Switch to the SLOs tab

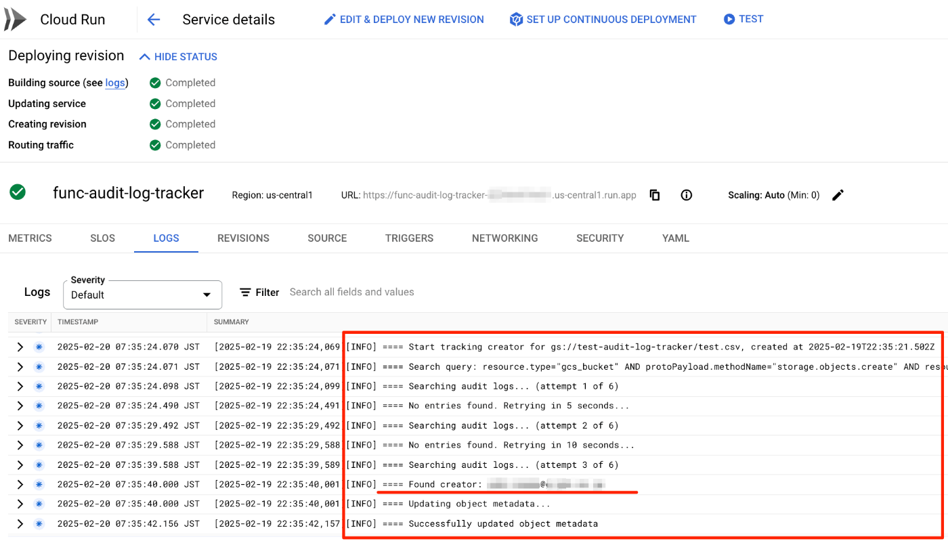[103, 238]
